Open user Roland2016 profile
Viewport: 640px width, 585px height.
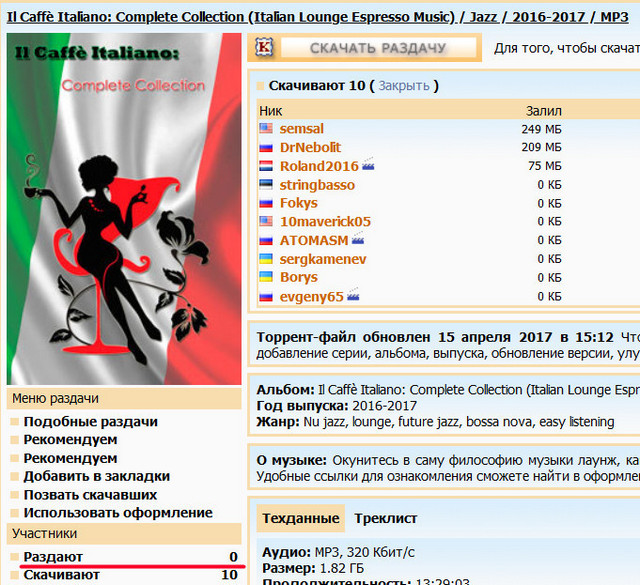coord(319,166)
